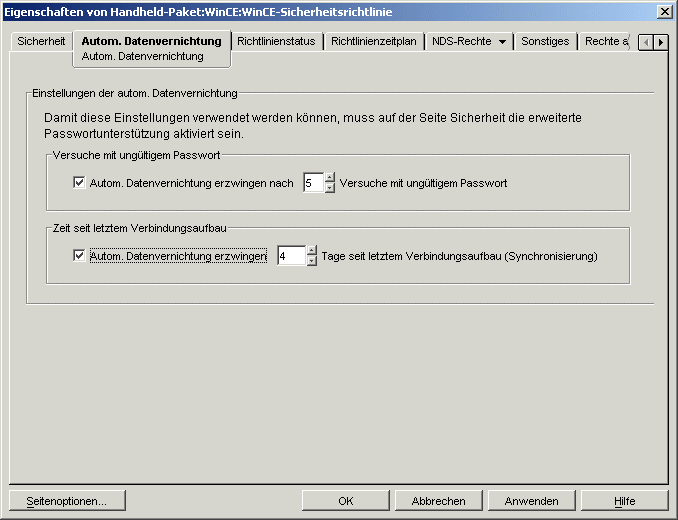
Task: Open the Richtlinienstatus tab
Action: tap(276, 41)
